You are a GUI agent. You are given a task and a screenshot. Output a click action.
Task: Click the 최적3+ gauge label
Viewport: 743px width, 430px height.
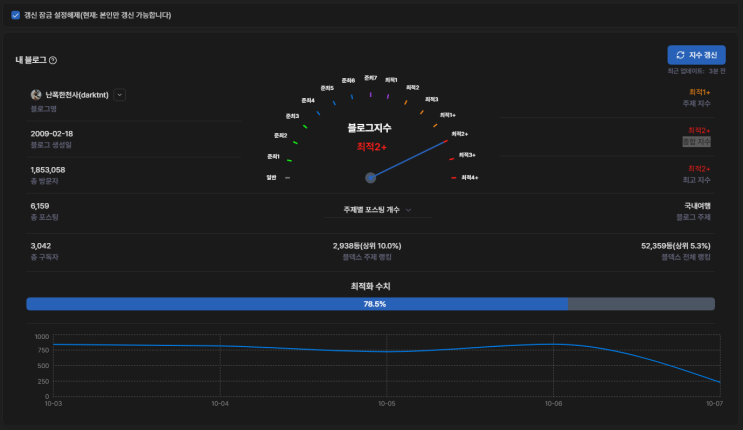(467, 155)
